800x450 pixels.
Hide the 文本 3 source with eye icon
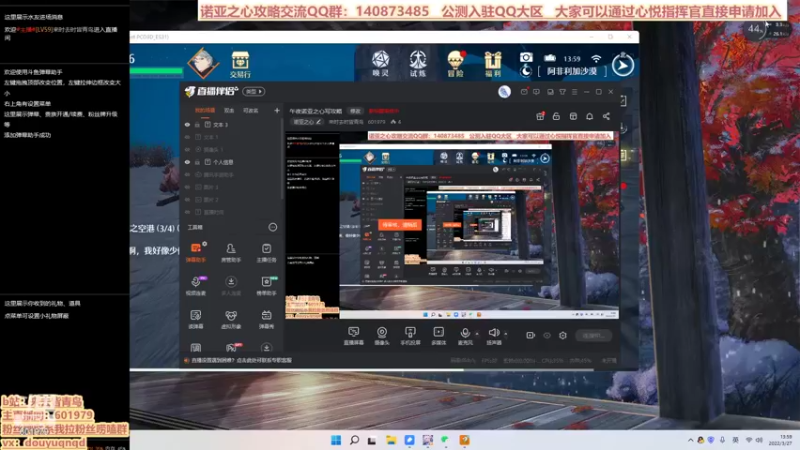[187, 124]
